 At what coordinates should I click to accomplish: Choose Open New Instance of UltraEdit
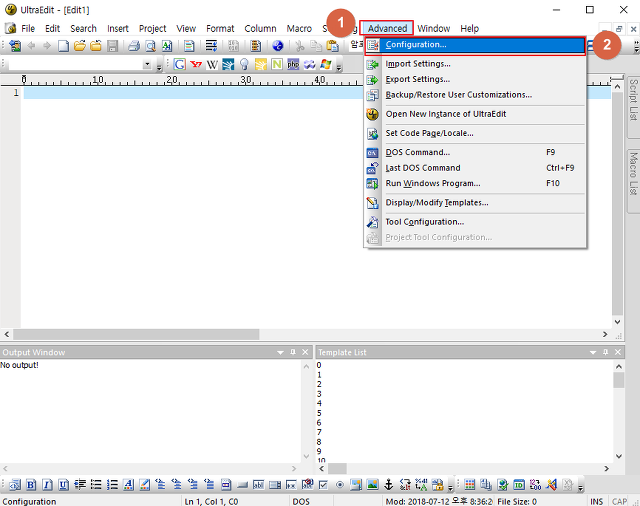[475, 114]
